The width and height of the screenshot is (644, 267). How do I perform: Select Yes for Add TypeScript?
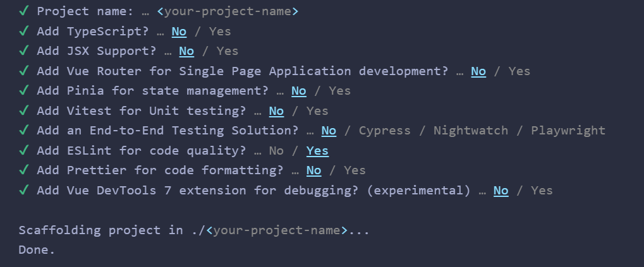point(219,31)
